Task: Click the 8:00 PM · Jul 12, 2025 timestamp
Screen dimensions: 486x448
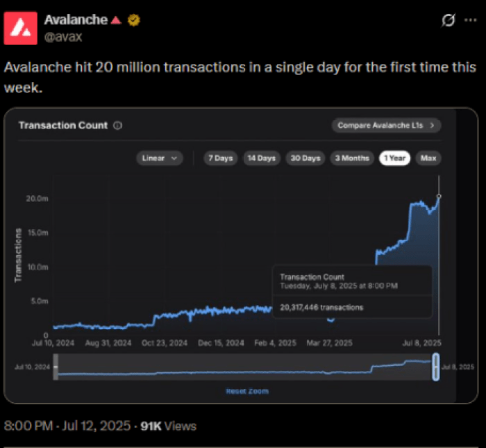Action: click(x=67, y=426)
